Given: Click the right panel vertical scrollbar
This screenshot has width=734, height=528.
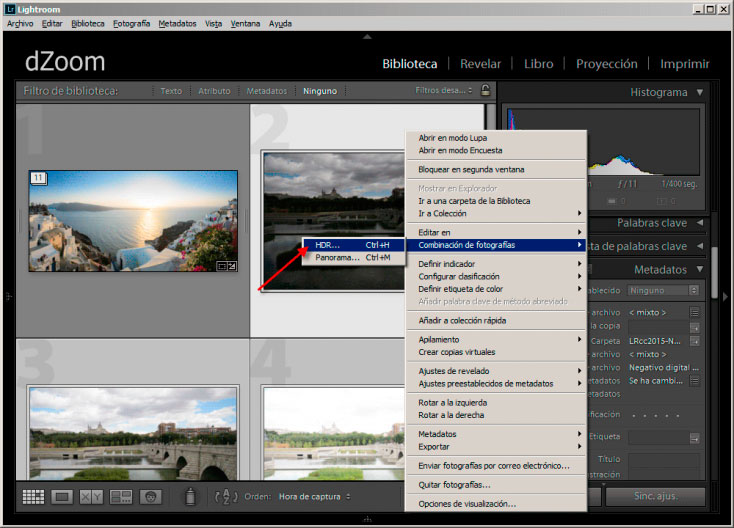Looking at the screenshot, I should pyautogui.click(x=714, y=271).
